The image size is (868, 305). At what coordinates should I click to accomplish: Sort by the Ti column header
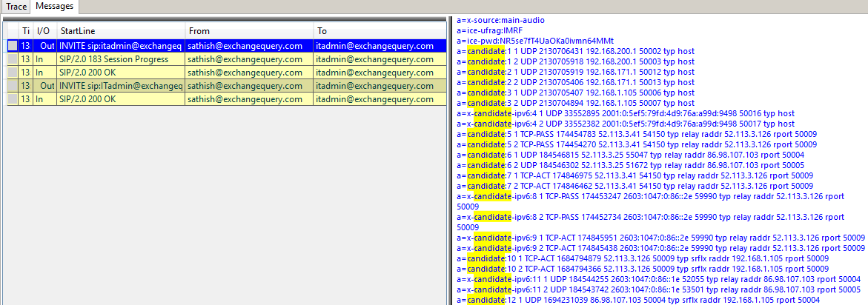click(25, 31)
